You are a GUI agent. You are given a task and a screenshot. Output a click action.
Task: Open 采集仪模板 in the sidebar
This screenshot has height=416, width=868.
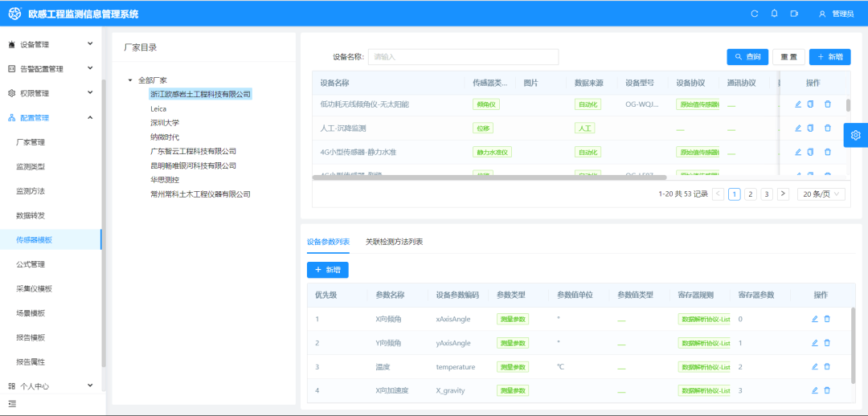[x=35, y=289]
